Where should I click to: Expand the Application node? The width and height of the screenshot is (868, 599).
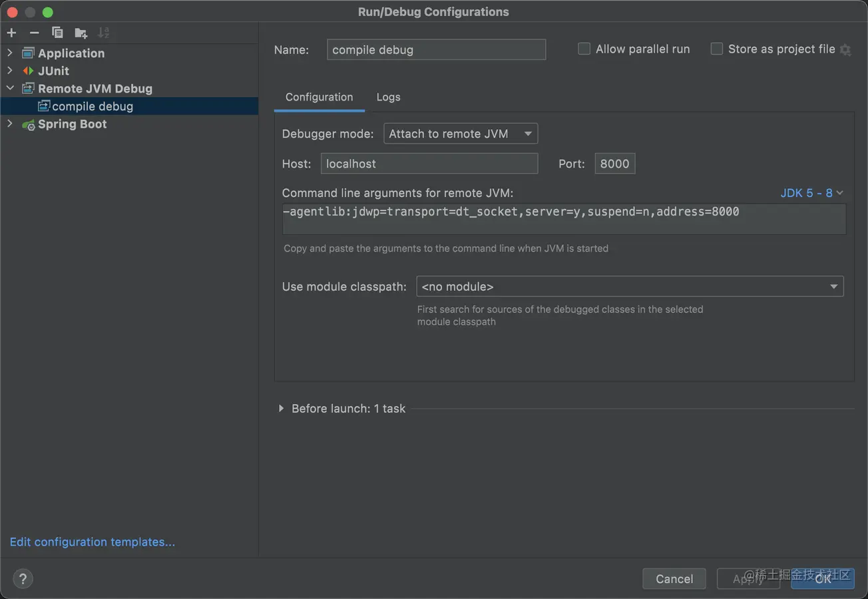tap(9, 53)
